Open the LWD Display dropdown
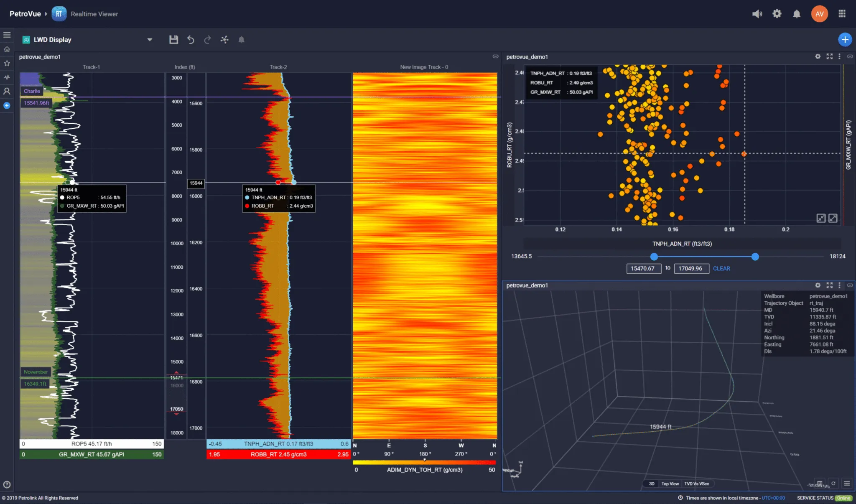856x504 pixels. pos(150,40)
